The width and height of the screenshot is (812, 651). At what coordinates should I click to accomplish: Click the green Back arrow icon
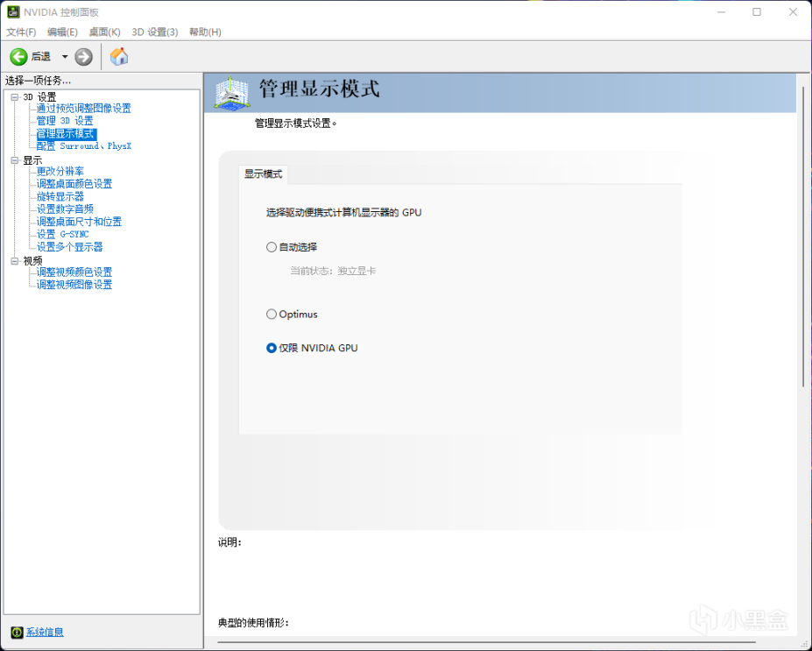[18, 56]
